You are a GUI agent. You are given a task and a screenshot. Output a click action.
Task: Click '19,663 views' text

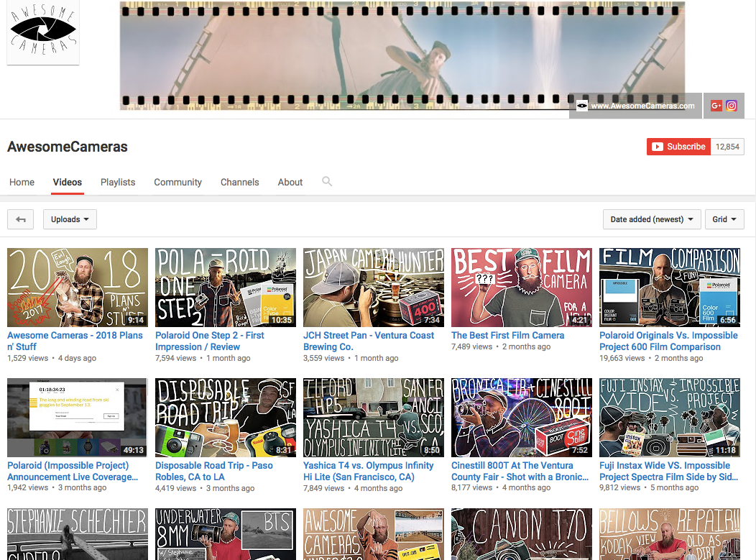(x=622, y=358)
